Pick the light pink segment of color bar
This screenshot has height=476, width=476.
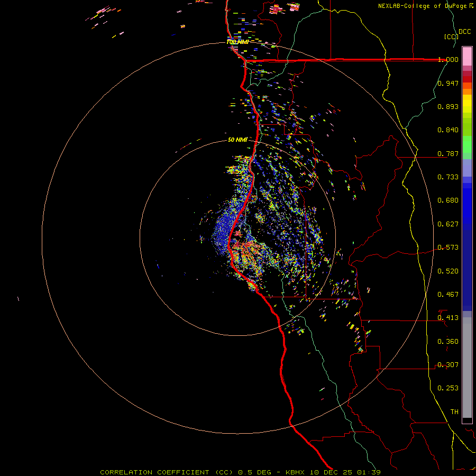point(467,57)
